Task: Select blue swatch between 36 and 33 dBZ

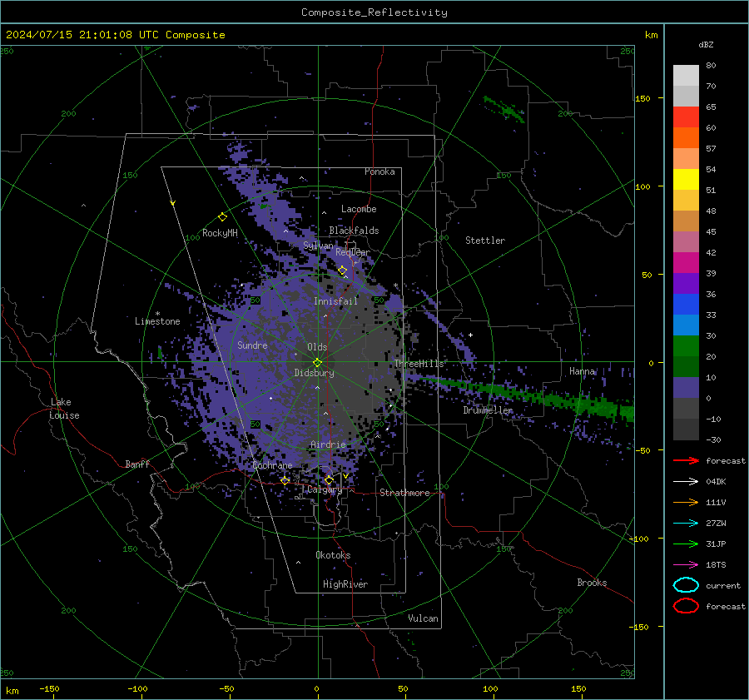Action: pos(686,305)
